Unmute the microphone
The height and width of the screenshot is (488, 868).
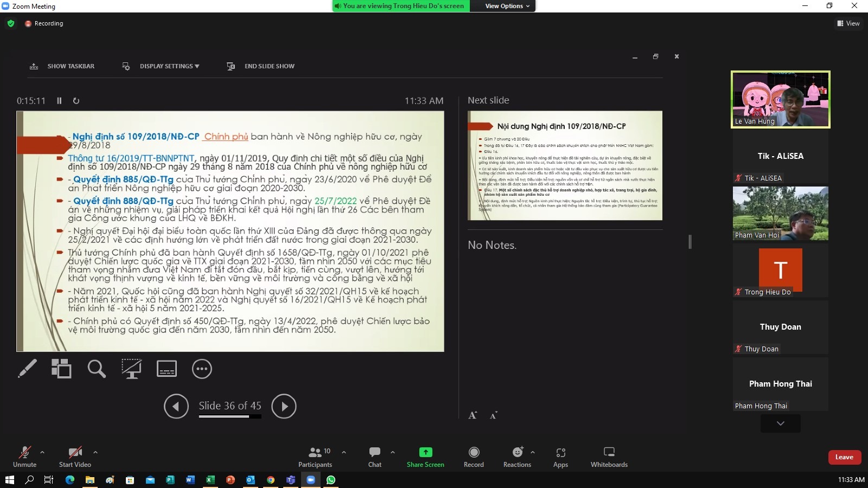pyautogui.click(x=24, y=457)
